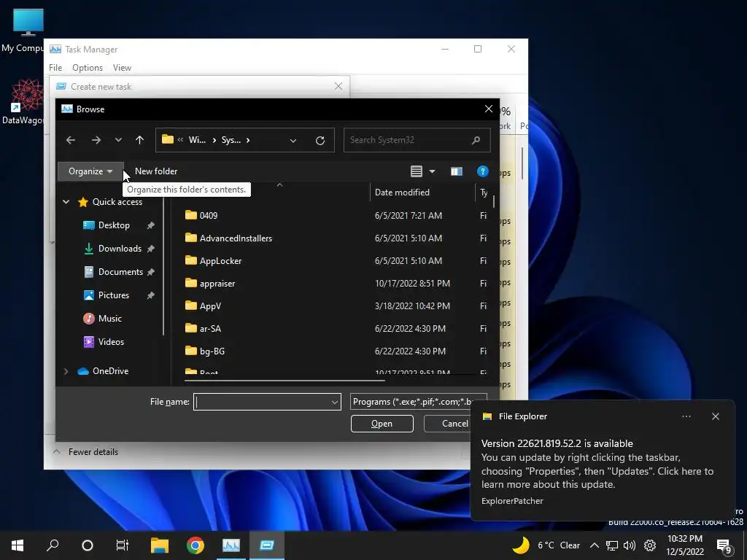Focus the Search System32 field
Image resolution: width=747 pixels, height=560 pixels.
coord(417,140)
